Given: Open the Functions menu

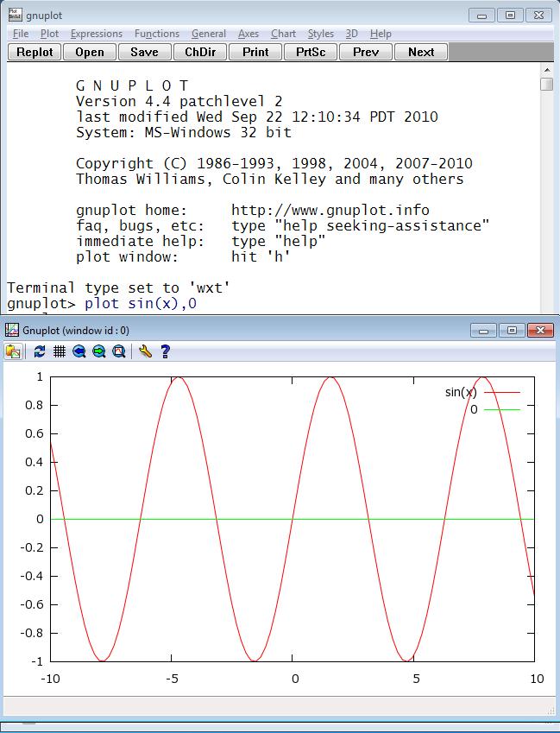Looking at the screenshot, I should 157,34.
